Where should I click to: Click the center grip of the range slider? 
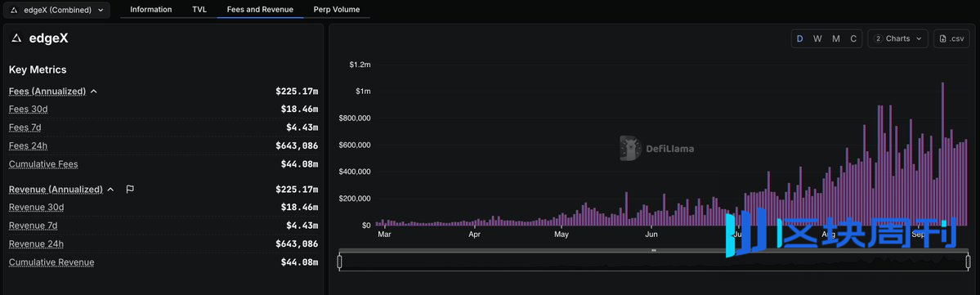654,250
